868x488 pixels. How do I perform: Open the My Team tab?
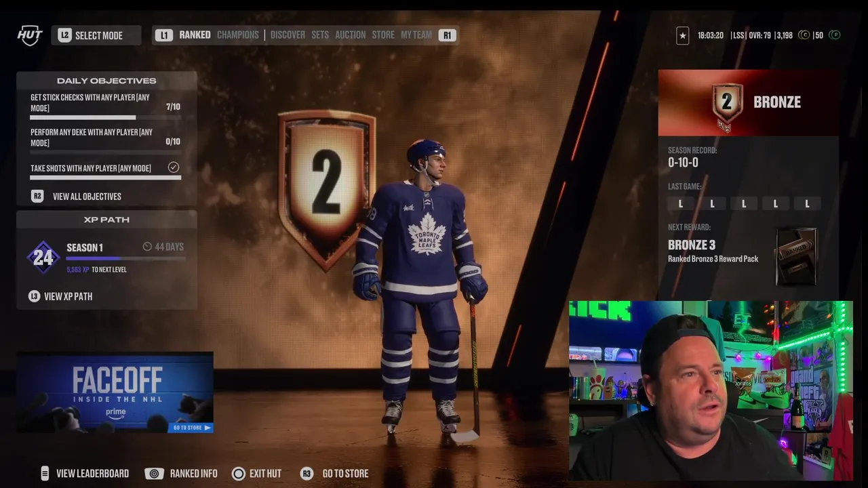tap(416, 35)
